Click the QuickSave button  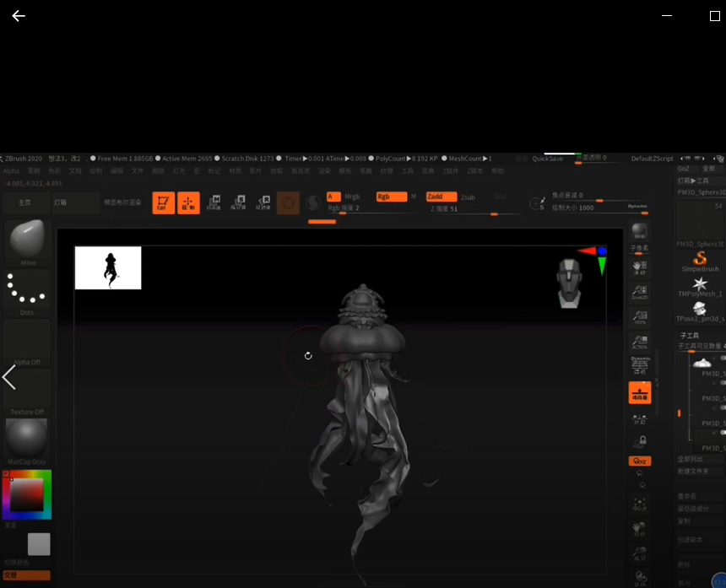pos(547,159)
